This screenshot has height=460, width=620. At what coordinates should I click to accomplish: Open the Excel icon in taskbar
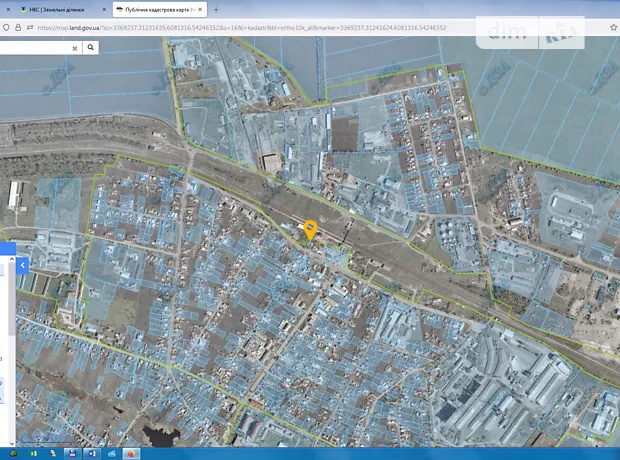tap(35, 453)
